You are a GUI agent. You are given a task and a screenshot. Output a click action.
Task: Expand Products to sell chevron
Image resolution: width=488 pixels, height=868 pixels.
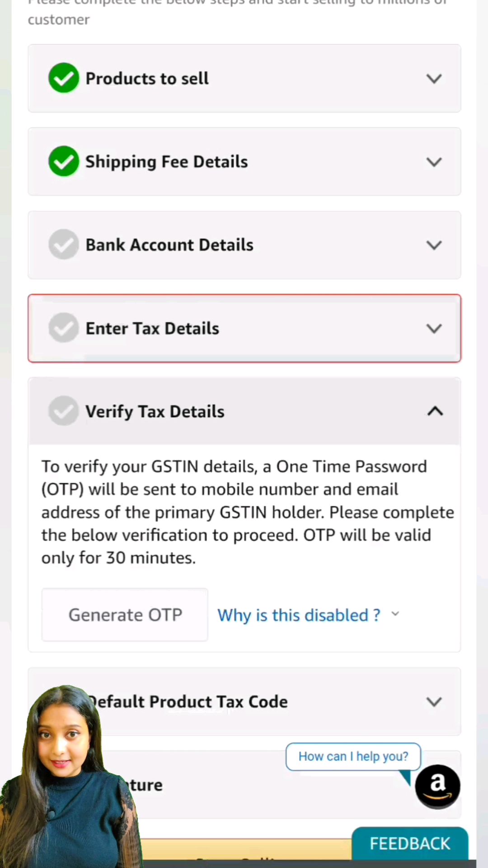434,79
